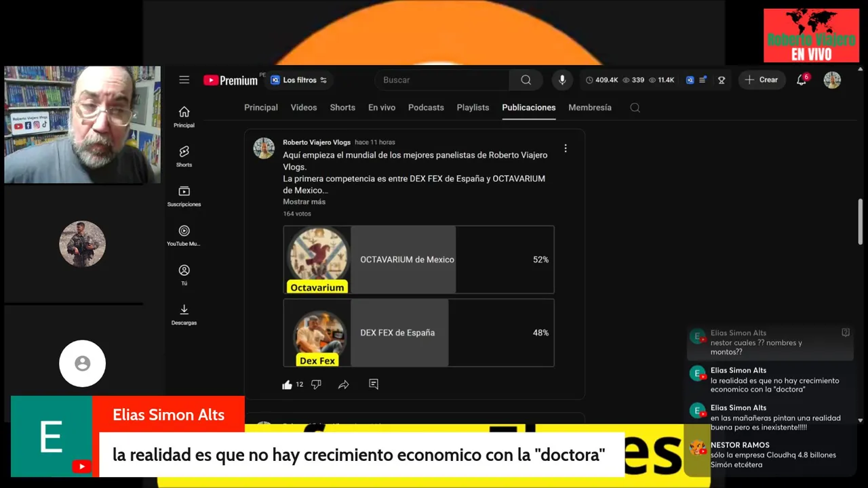The height and width of the screenshot is (488, 868).
Task: Switch to the Playlists tab
Action: coord(473,108)
